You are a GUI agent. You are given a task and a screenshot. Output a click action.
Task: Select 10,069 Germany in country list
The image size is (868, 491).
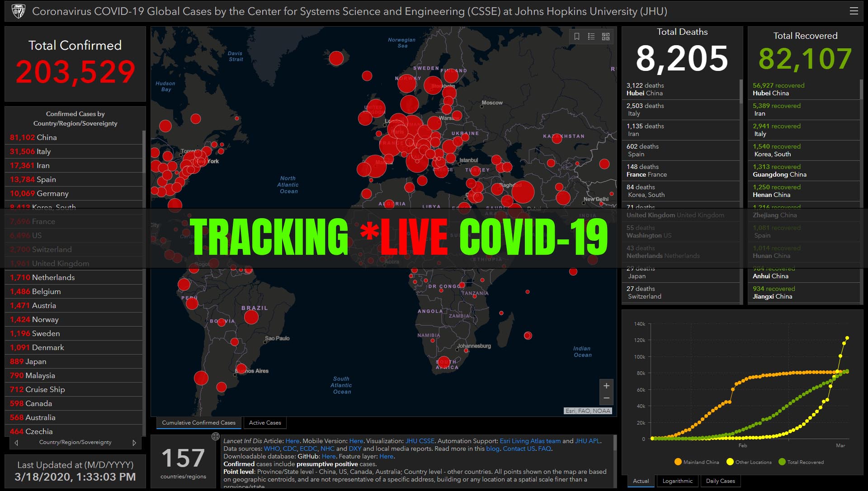click(x=73, y=193)
